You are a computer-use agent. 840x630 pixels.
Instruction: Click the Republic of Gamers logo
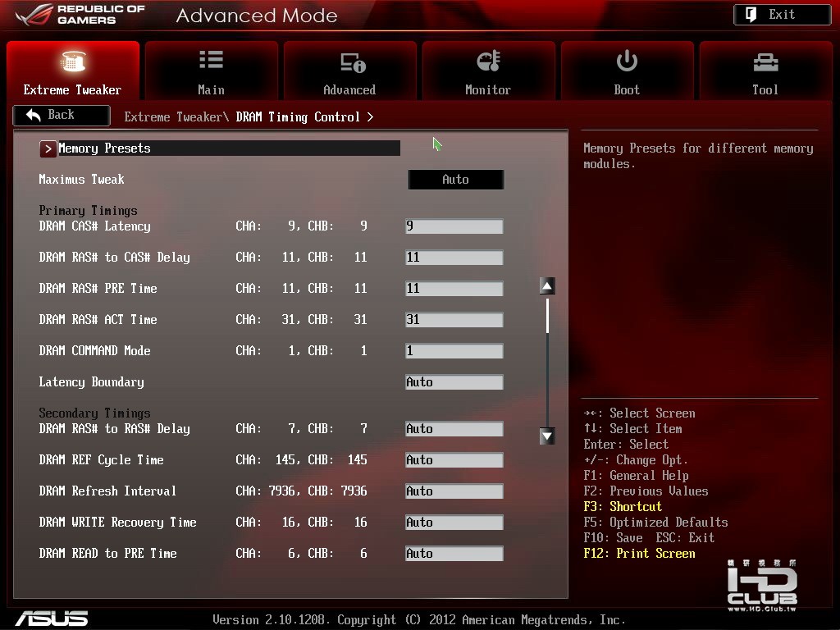point(80,15)
